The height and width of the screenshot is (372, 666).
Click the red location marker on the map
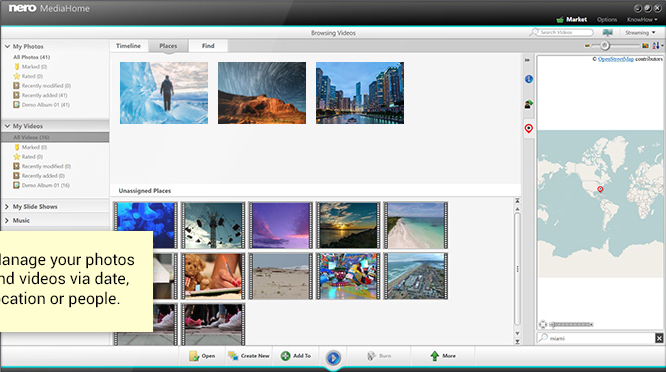(x=600, y=189)
